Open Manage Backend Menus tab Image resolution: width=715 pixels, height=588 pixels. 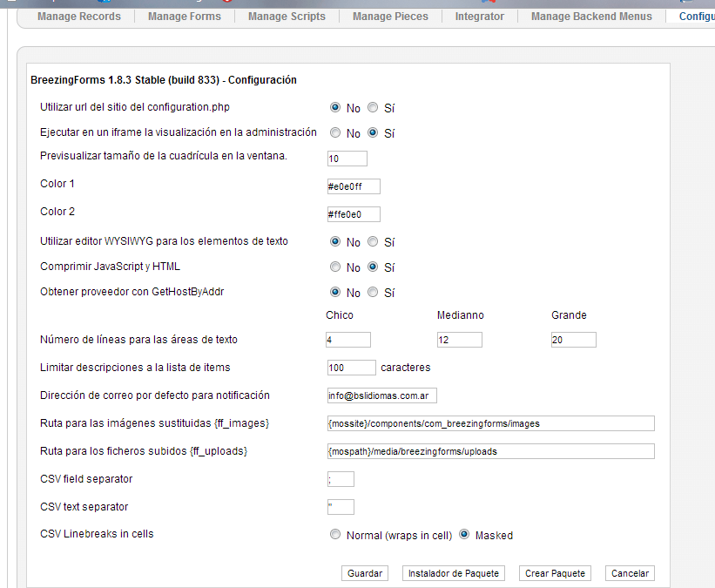pyautogui.click(x=591, y=17)
